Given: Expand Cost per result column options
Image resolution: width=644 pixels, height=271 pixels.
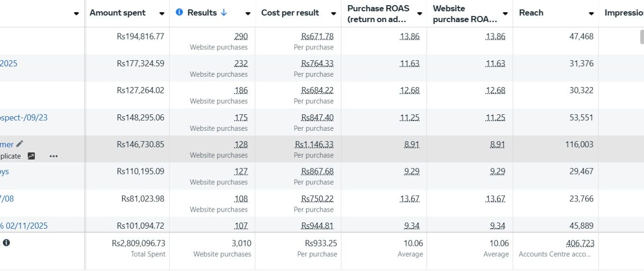Looking at the screenshot, I should click(334, 14).
